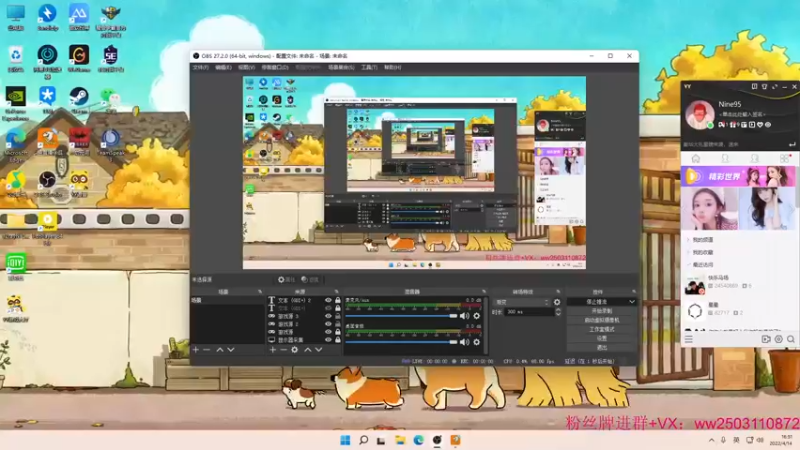Screen dimensions: 800x450
Task: Toggle visibility of the 游戏源 3 source
Action: point(328,316)
